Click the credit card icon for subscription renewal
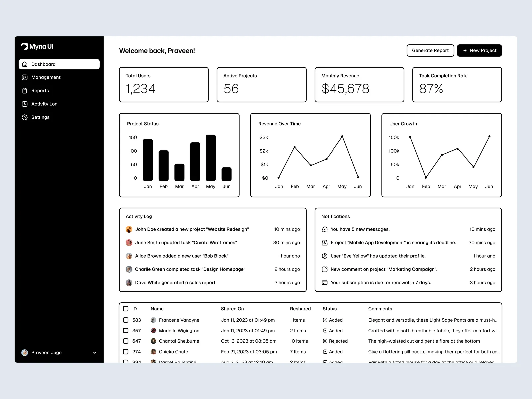Viewport: 532px width, 399px height. click(x=325, y=283)
